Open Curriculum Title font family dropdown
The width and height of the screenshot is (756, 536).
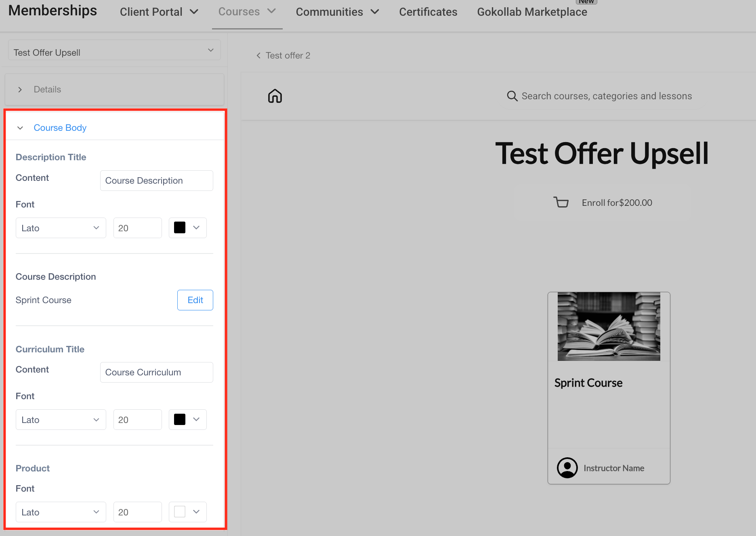(61, 420)
